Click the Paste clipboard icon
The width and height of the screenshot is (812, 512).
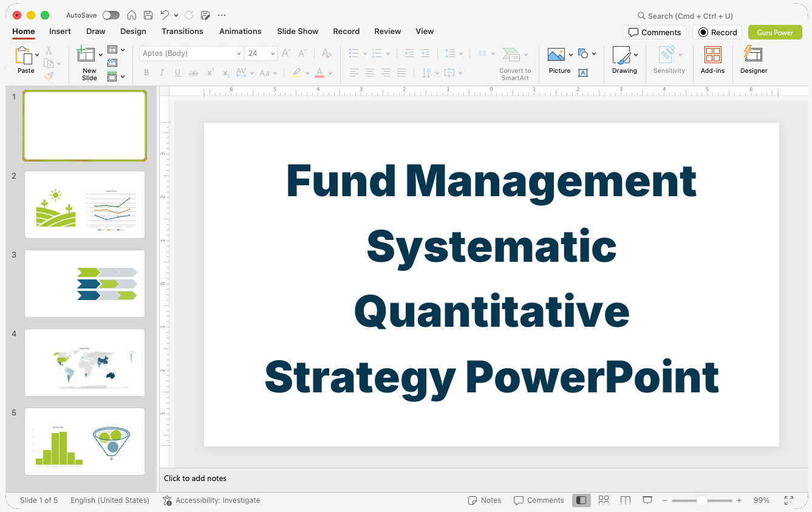click(x=24, y=55)
